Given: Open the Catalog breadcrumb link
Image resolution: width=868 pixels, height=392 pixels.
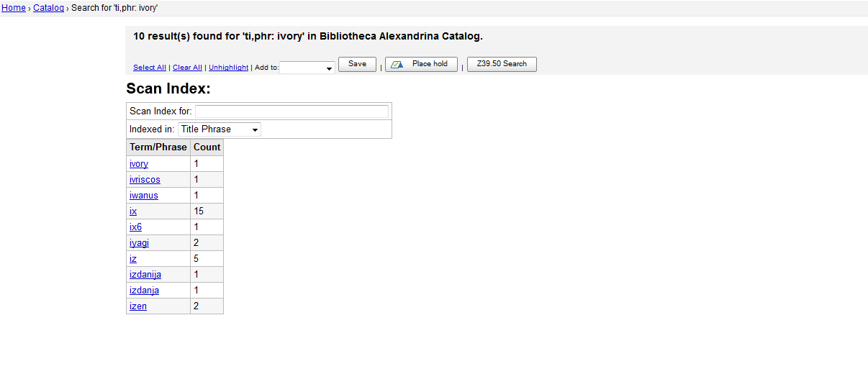Looking at the screenshot, I should (48, 8).
